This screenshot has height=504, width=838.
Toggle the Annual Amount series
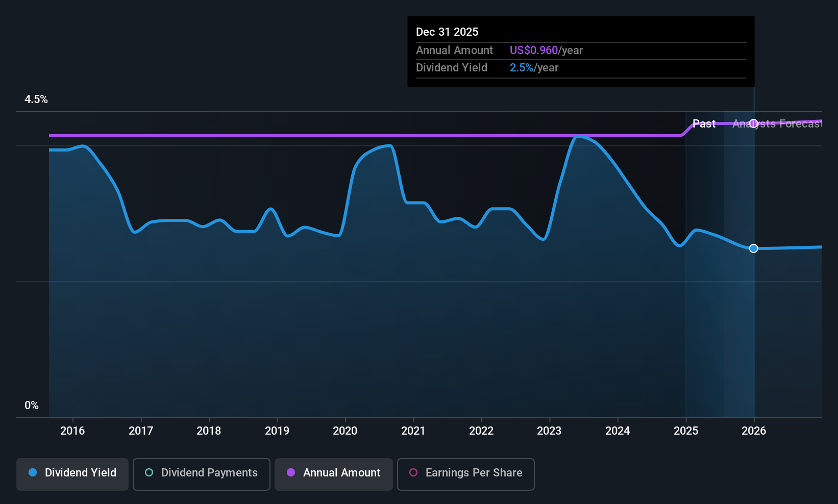pos(334,474)
